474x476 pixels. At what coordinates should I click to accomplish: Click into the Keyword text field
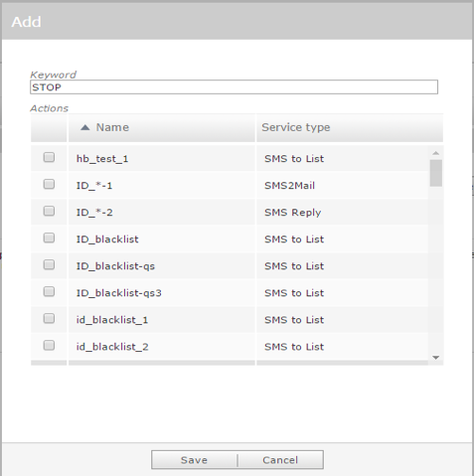(x=234, y=87)
